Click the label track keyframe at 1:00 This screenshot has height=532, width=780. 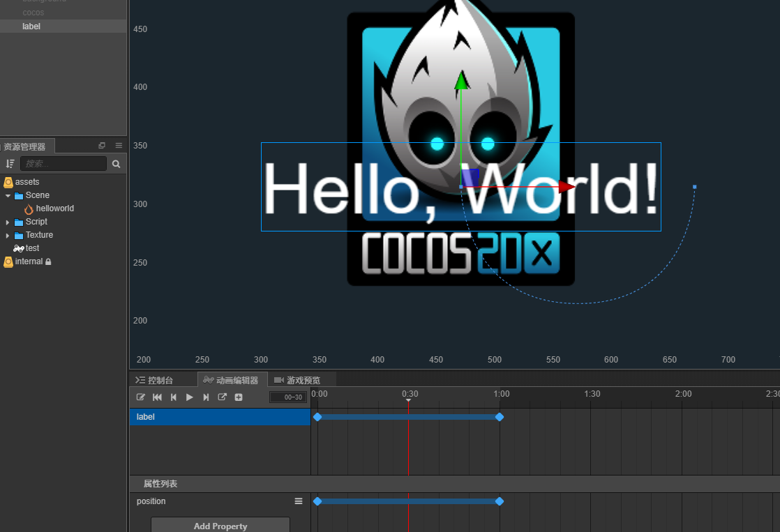500,417
